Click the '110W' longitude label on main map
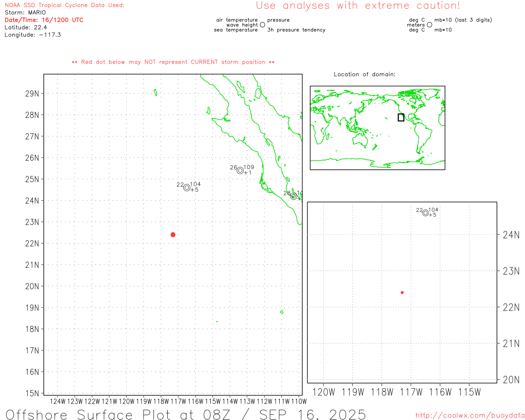 pos(299,402)
